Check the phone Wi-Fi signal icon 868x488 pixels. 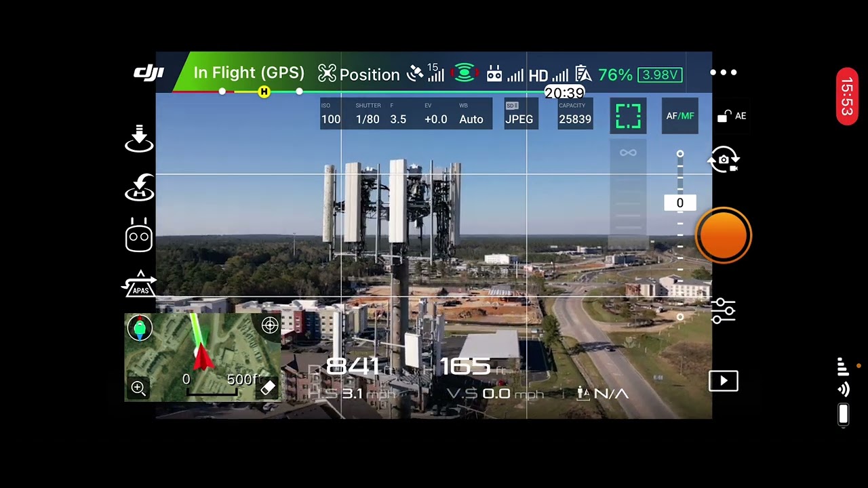pyautogui.click(x=844, y=389)
